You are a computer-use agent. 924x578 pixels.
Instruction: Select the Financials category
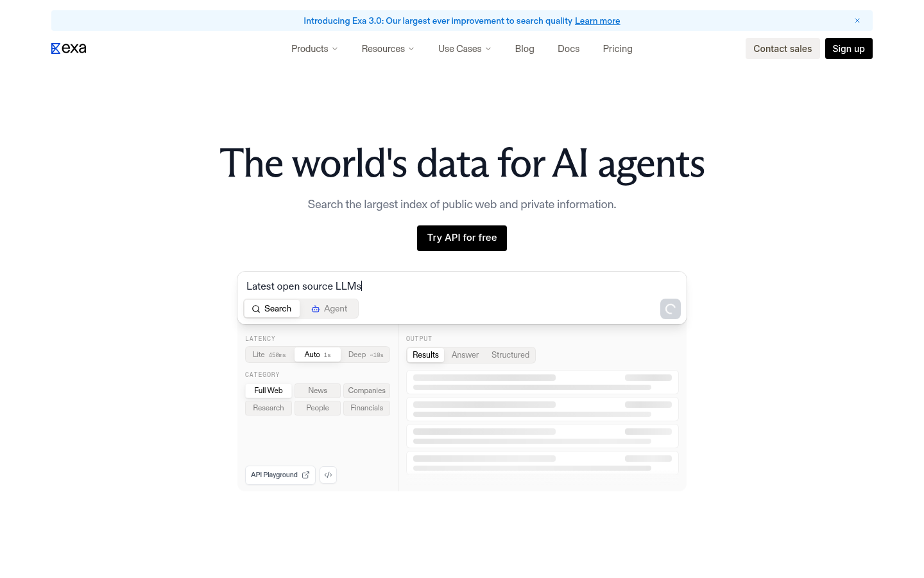pos(367,408)
